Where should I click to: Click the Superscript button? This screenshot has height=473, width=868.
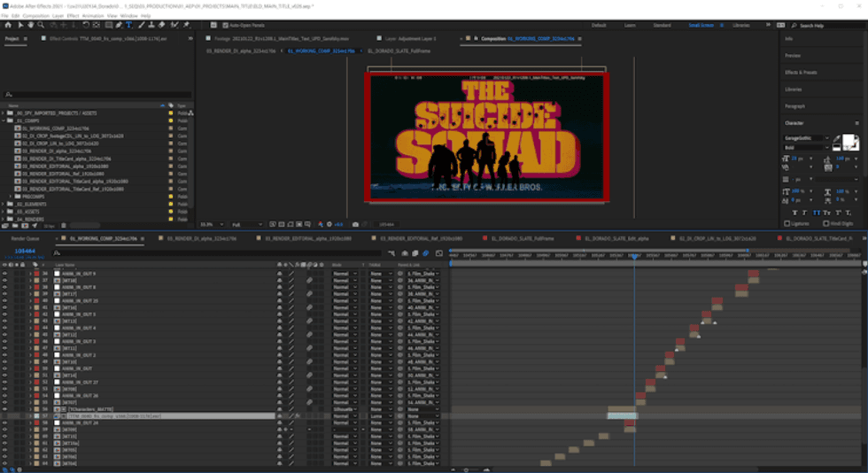838,213
